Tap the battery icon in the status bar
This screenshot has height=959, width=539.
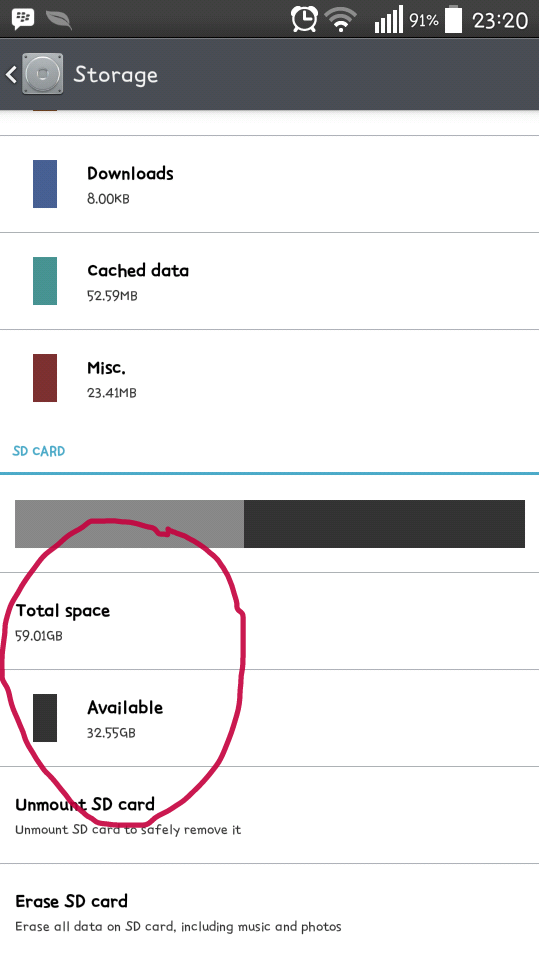(453, 19)
